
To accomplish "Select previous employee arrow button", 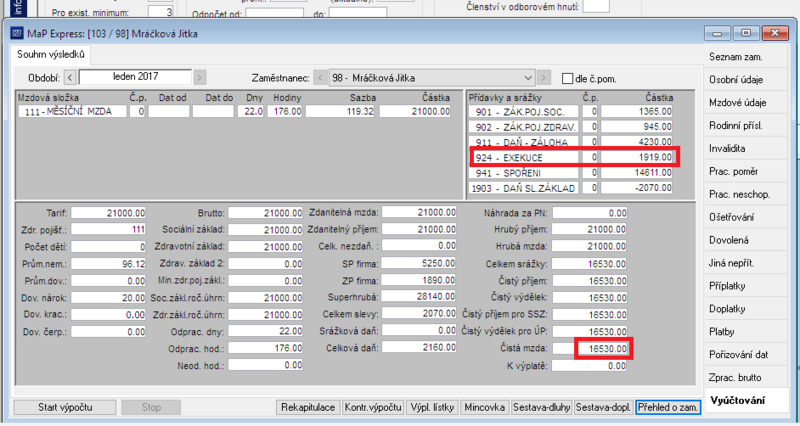I will point(320,78).
